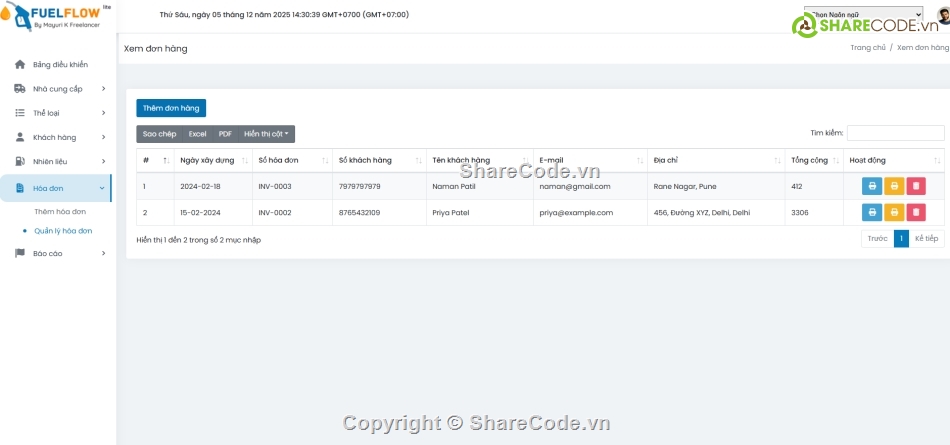Select Thêm hóa đơn submenu item
Viewport: 950px width, 445px height.
pos(60,212)
